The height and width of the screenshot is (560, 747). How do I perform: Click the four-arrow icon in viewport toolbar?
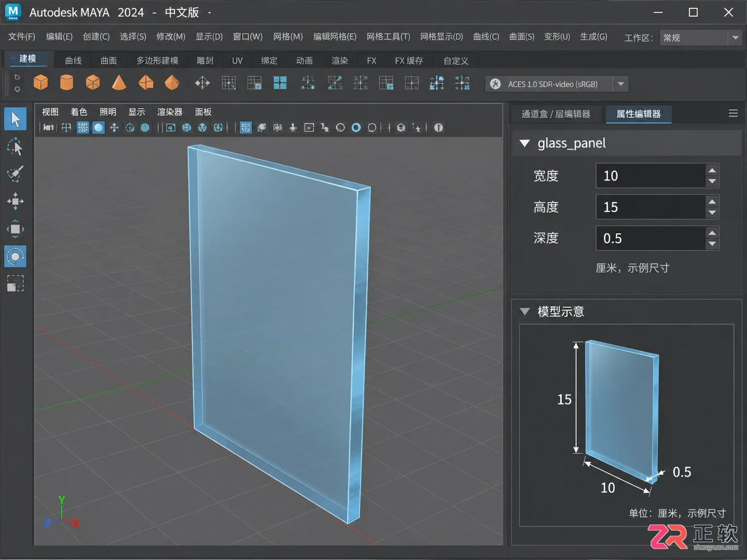[x=114, y=128]
